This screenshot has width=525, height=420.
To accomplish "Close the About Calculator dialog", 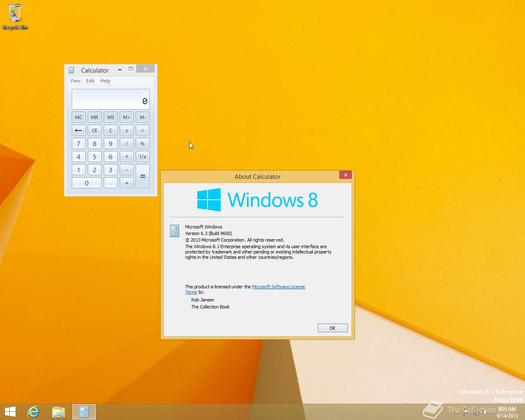I will pos(346,175).
